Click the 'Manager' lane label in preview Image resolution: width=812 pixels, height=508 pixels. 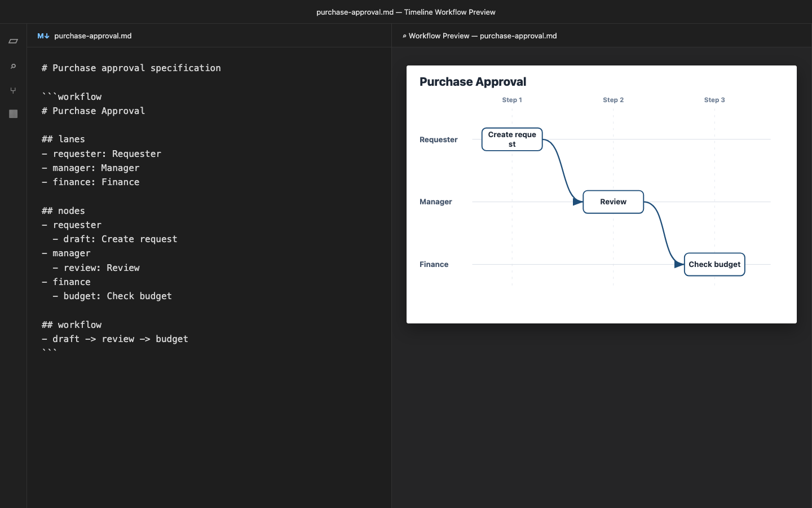click(x=436, y=202)
